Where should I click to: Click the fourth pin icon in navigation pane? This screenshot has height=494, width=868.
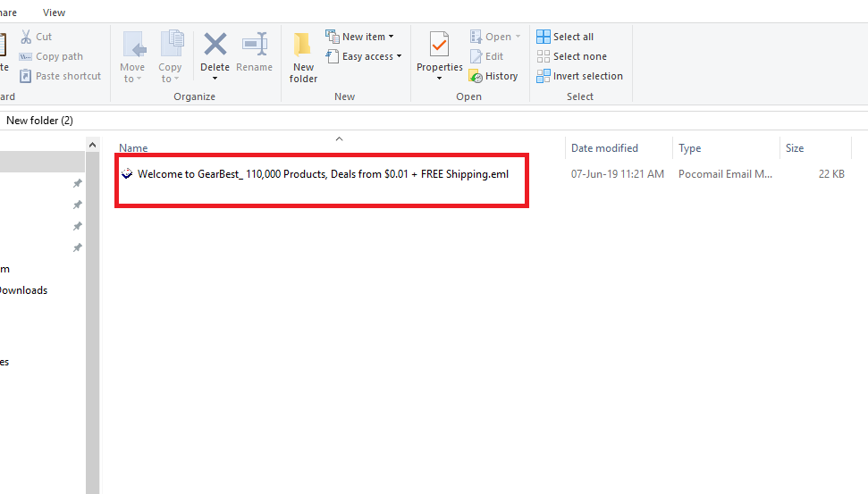[x=78, y=247]
